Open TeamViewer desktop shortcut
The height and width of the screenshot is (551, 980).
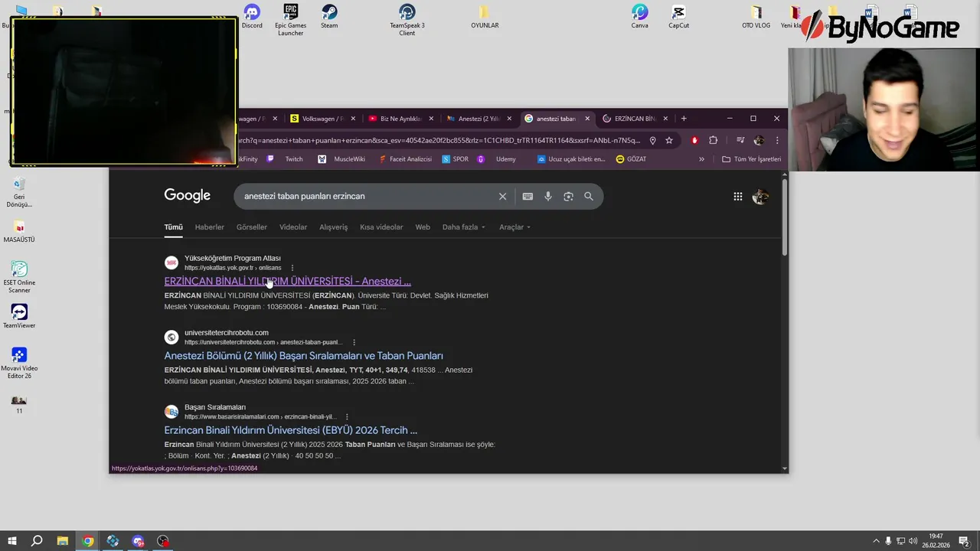[x=19, y=316]
